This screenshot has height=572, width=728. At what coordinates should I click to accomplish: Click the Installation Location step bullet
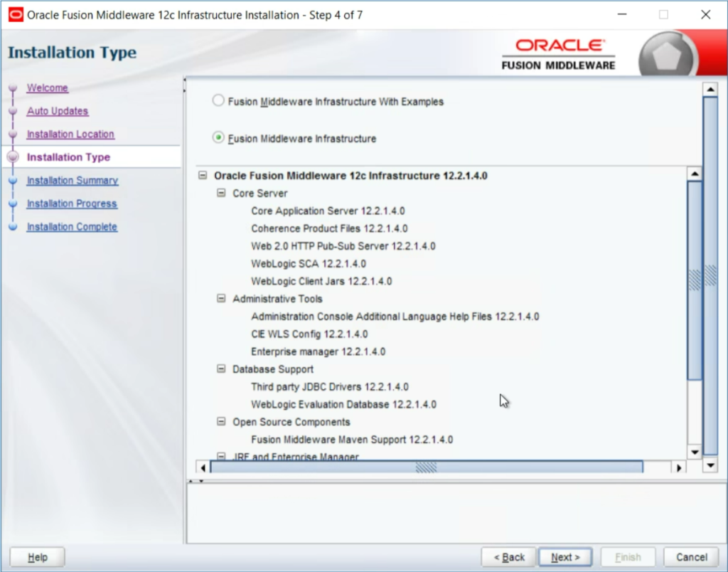(x=13, y=134)
